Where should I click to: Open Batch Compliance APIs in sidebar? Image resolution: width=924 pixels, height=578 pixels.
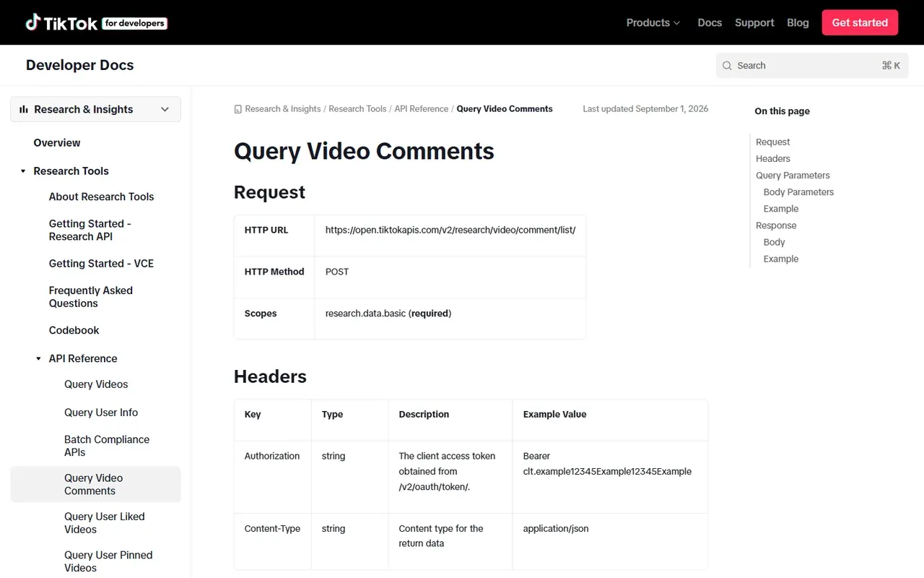107,446
